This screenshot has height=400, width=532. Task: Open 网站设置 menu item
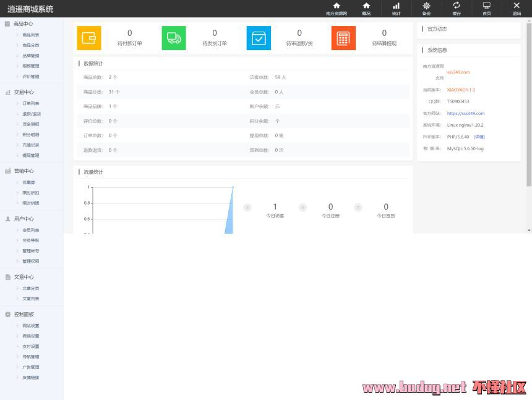(x=31, y=326)
